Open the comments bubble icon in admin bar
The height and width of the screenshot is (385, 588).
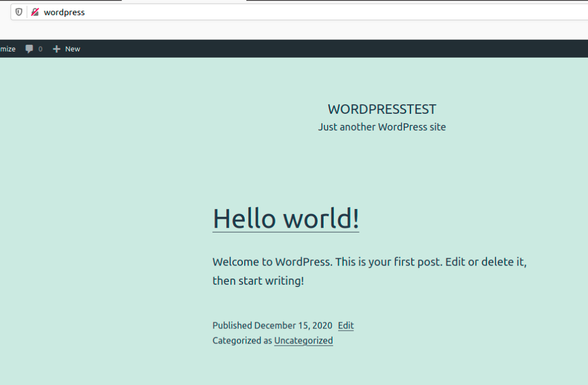click(x=29, y=49)
